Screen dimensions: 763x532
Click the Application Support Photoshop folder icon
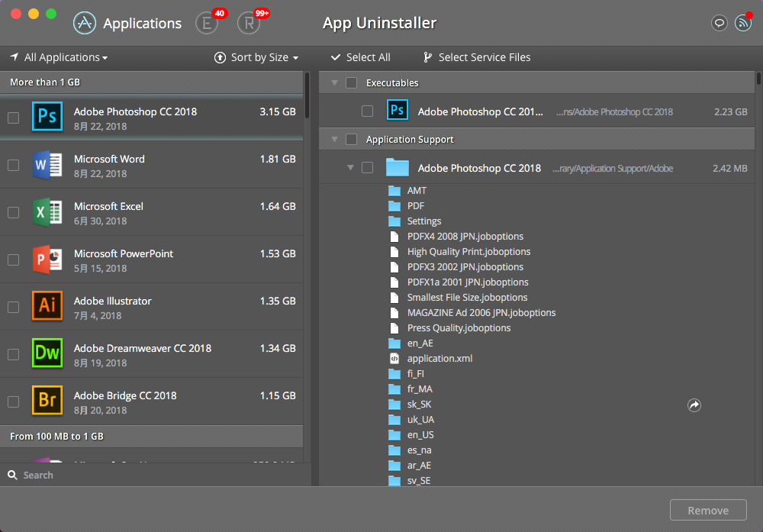click(398, 167)
